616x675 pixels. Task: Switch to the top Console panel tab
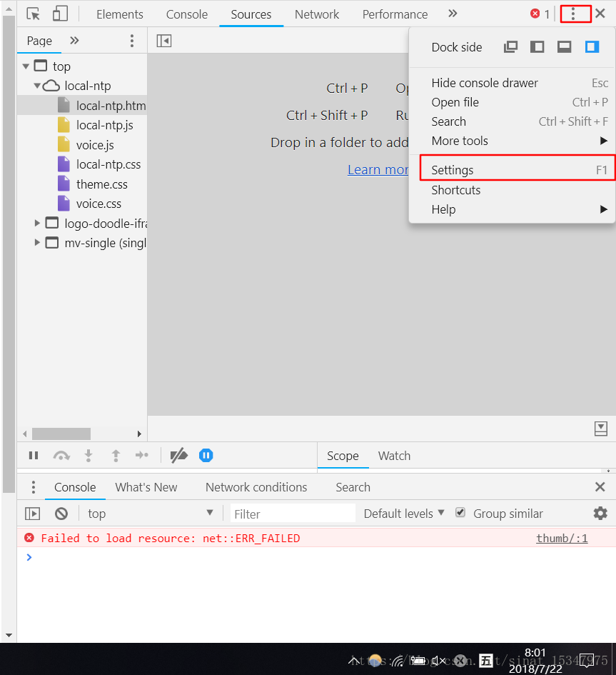187,14
